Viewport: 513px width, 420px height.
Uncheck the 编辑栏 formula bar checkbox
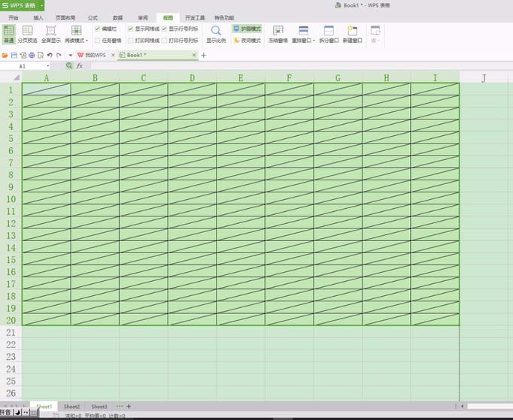(x=98, y=29)
